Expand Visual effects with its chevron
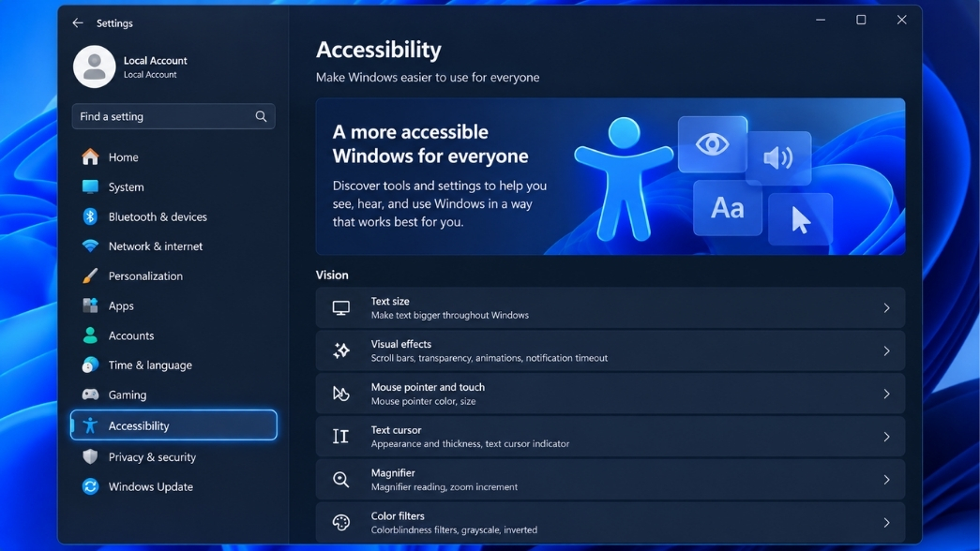 click(886, 351)
